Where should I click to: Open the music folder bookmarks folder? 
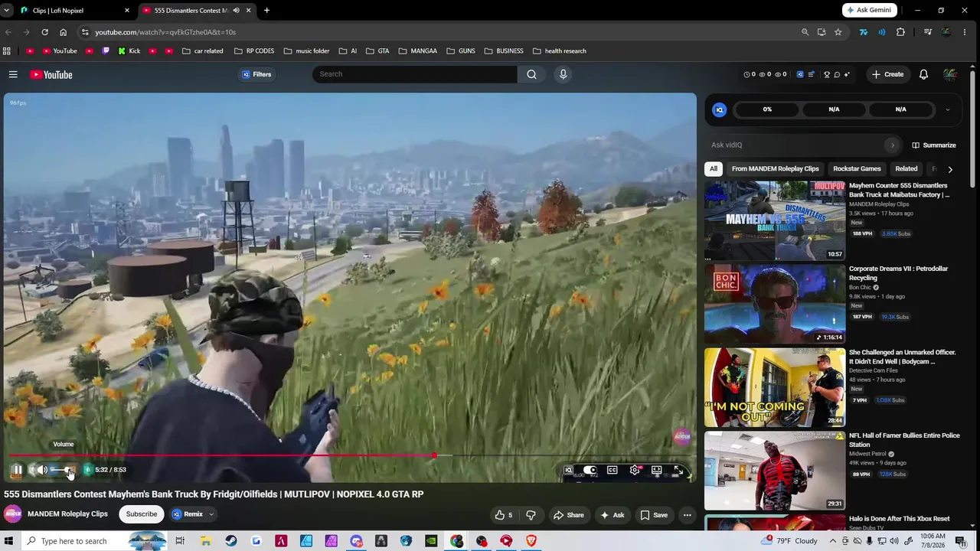click(306, 51)
